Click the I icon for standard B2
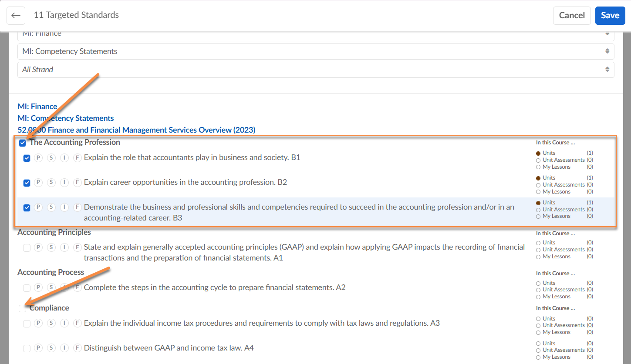631x364 pixels. click(64, 183)
